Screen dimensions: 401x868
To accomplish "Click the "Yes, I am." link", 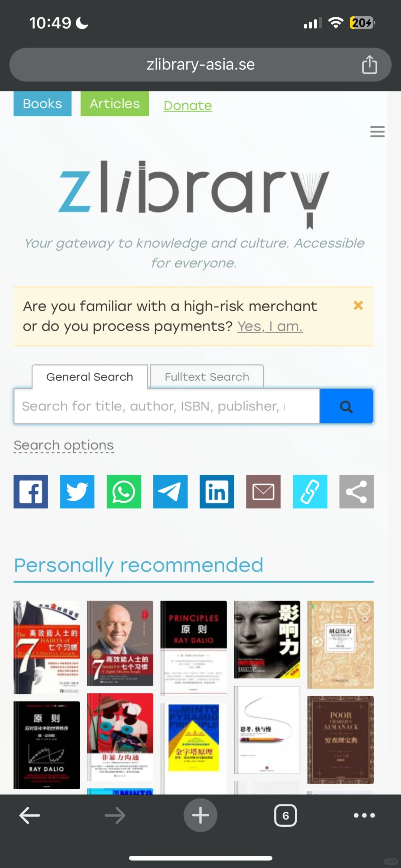I will point(270,326).
